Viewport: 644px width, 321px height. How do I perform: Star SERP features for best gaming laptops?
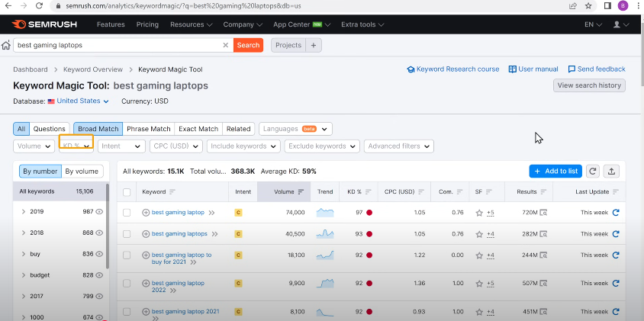click(479, 234)
